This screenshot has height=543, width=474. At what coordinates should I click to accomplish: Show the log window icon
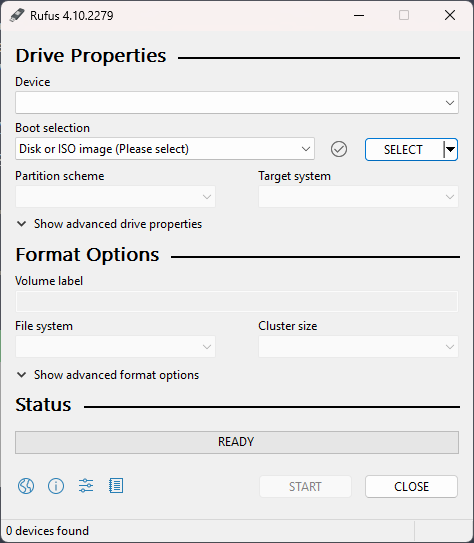coord(116,486)
